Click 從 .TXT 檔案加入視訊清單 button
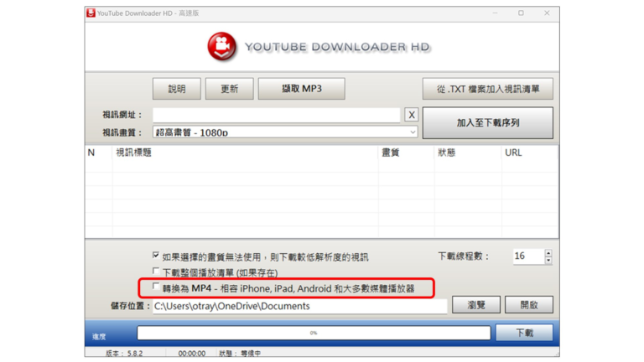This screenshot has height=362, width=644. click(x=487, y=89)
